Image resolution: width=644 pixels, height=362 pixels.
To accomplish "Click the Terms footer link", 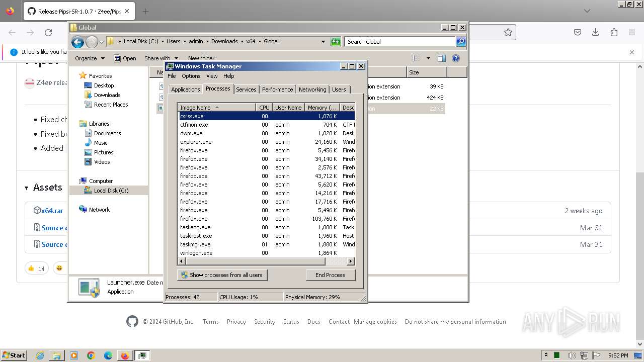I will tap(210, 322).
